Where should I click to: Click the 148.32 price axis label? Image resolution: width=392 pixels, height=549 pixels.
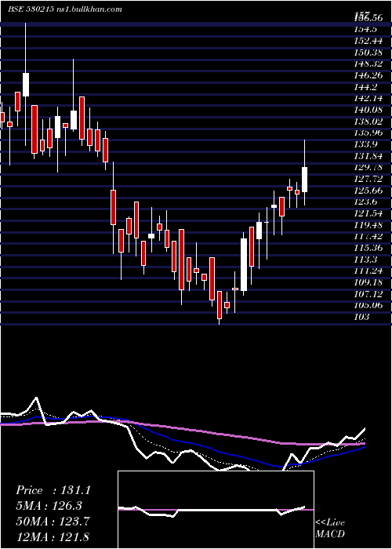[368, 64]
